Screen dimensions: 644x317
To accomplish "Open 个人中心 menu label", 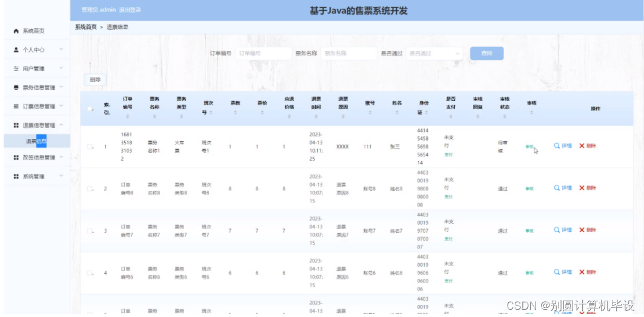I will (34, 50).
